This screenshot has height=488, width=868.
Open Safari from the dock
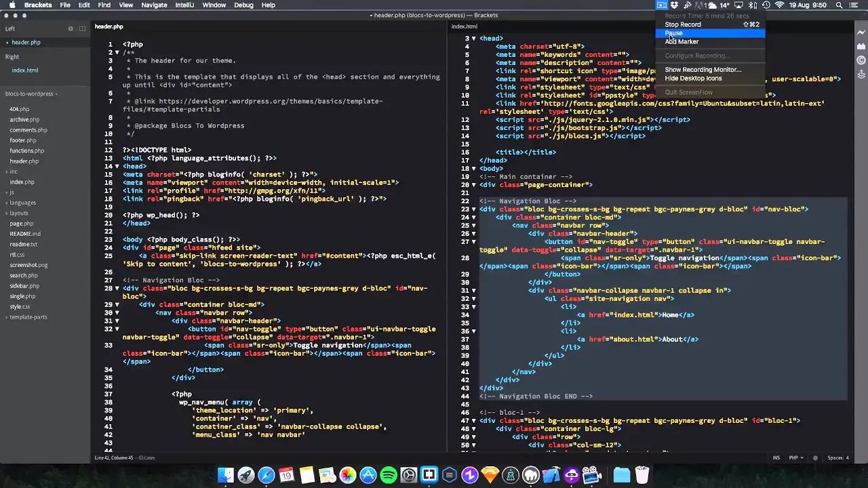tap(267, 475)
